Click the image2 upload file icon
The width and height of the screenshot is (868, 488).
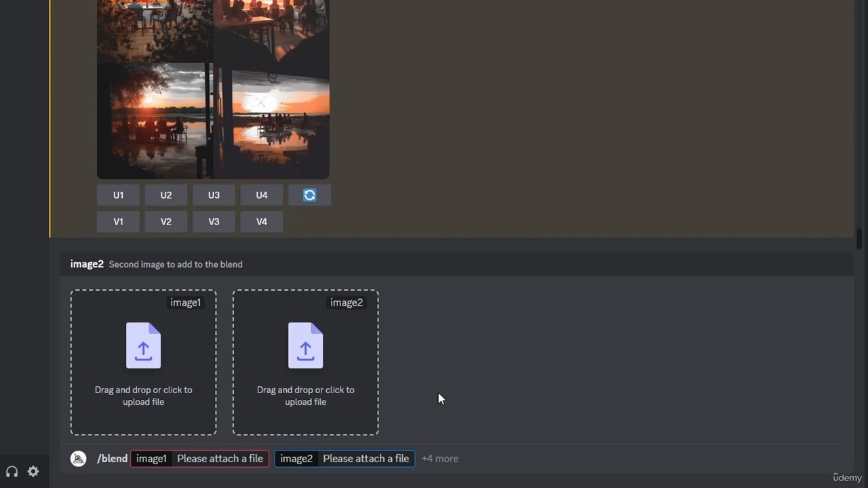(306, 346)
